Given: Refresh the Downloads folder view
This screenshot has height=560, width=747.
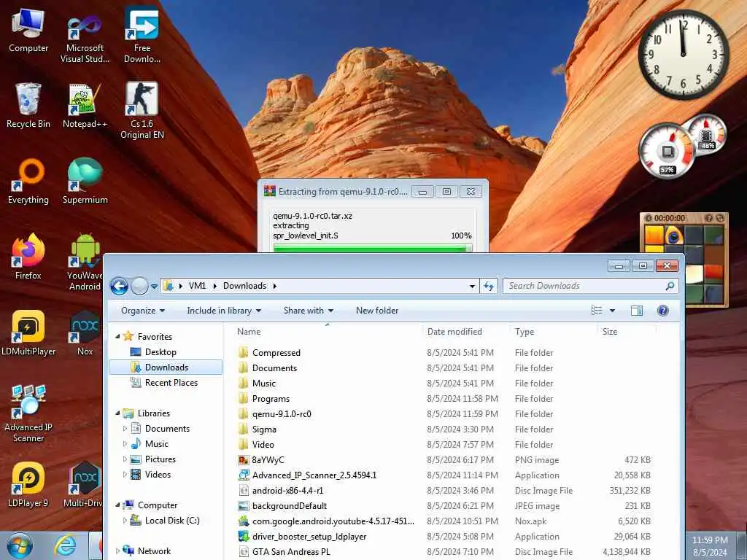Looking at the screenshot, I should click(488, 286).
